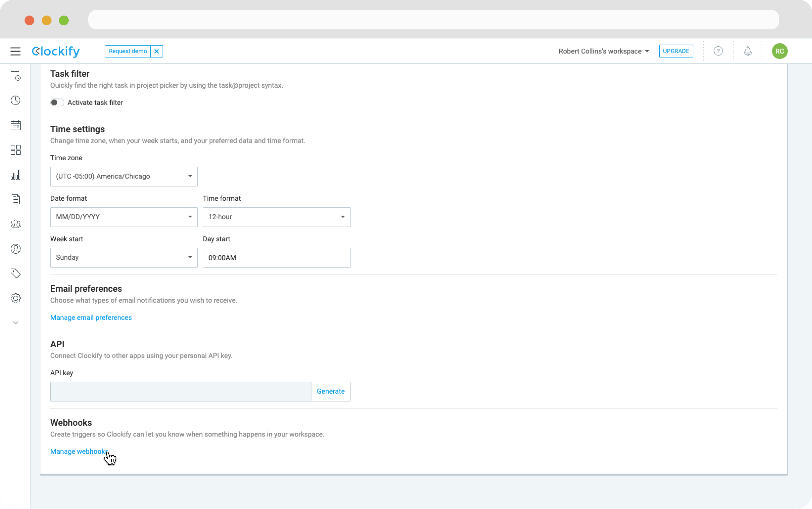Open the Week start dropdown
Image resolution: width=812 pixels, height=509 pixels.
124,258
